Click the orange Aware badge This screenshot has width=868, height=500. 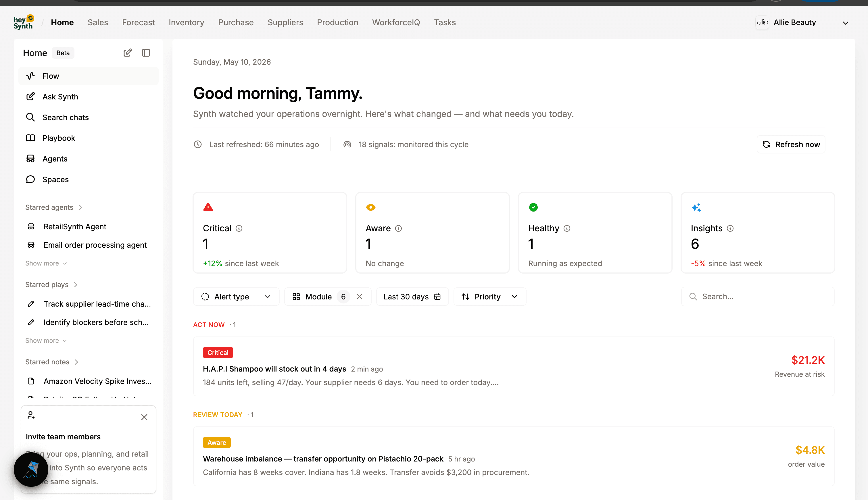click(x=217, y=443)
